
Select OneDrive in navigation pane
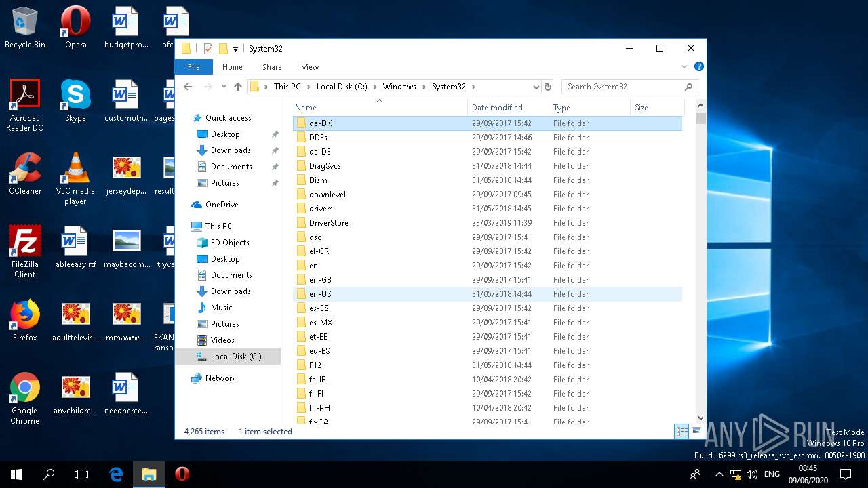pos(222,205)
